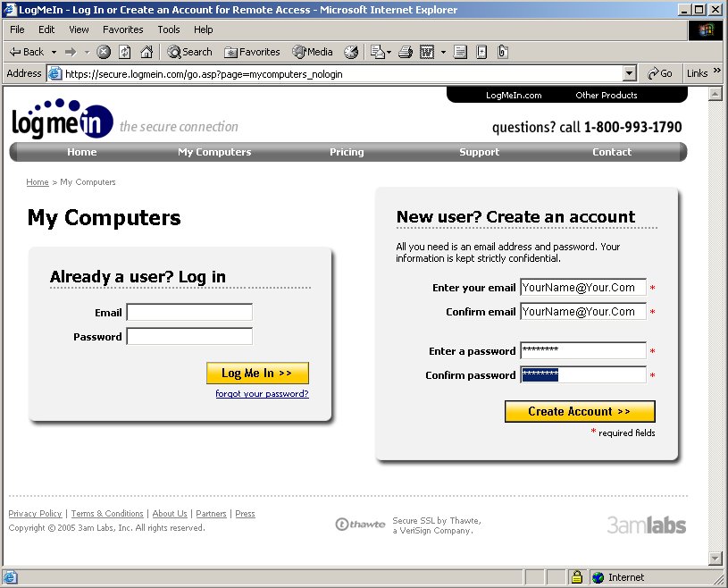This screenshot has width=728, height=588.
Task: Click the scrollbar up arrow
Action: click(715, 95)
